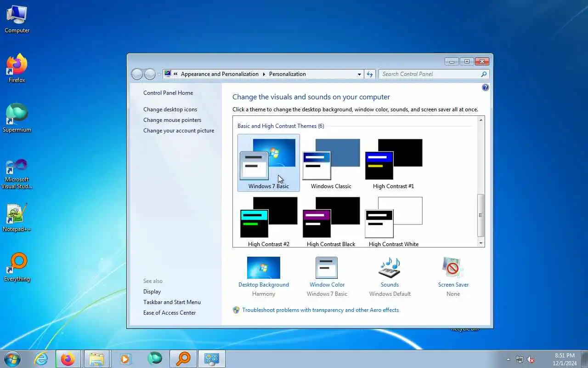
Task: Click the Sounds text link
Action: click(x=390, y=285)
